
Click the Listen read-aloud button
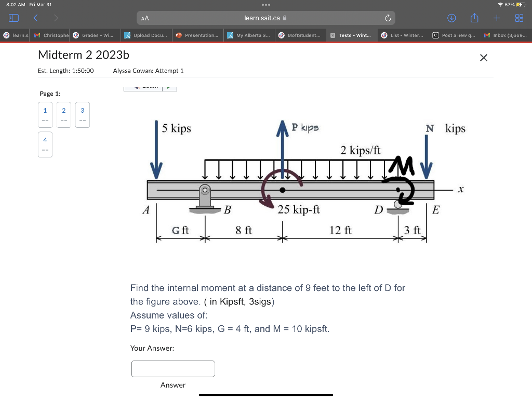point(143,88)
